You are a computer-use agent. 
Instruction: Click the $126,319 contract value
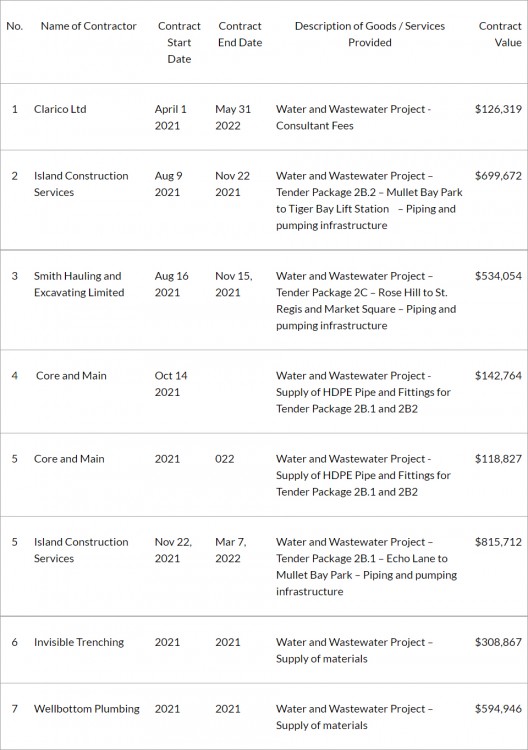498,109
